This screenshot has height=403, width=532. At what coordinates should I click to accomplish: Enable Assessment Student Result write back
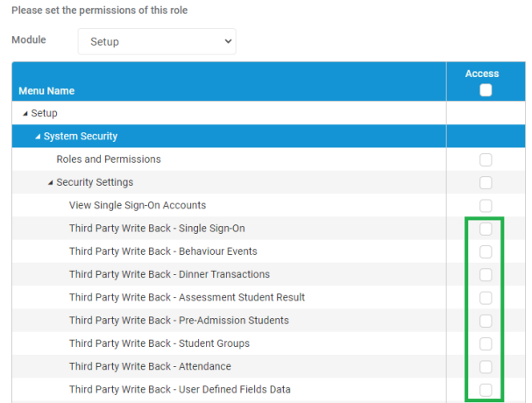pos(486,298)
